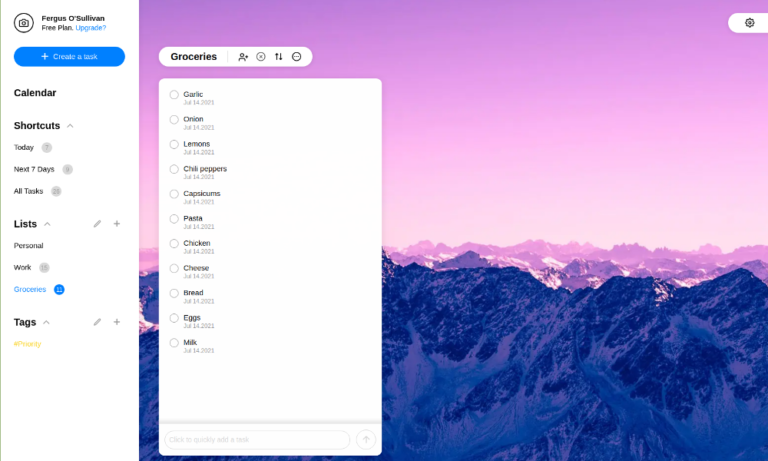This screenshot has width=768, height=461.
Task: Click the quick add task input field
Action: tap(257, 439)
